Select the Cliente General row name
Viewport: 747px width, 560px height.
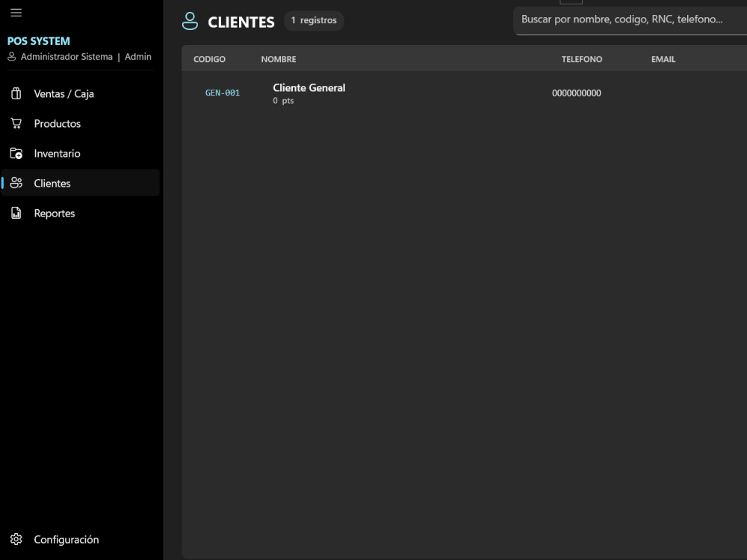(309, 87)
